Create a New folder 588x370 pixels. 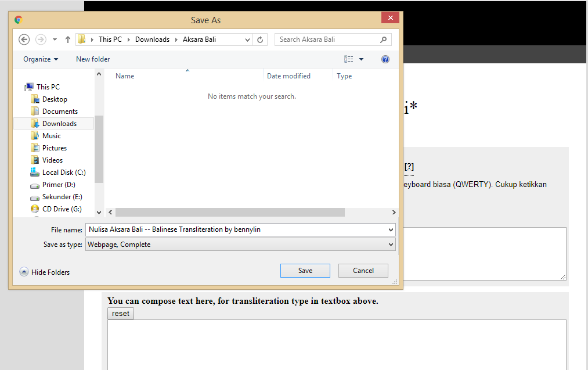(93, 59)
